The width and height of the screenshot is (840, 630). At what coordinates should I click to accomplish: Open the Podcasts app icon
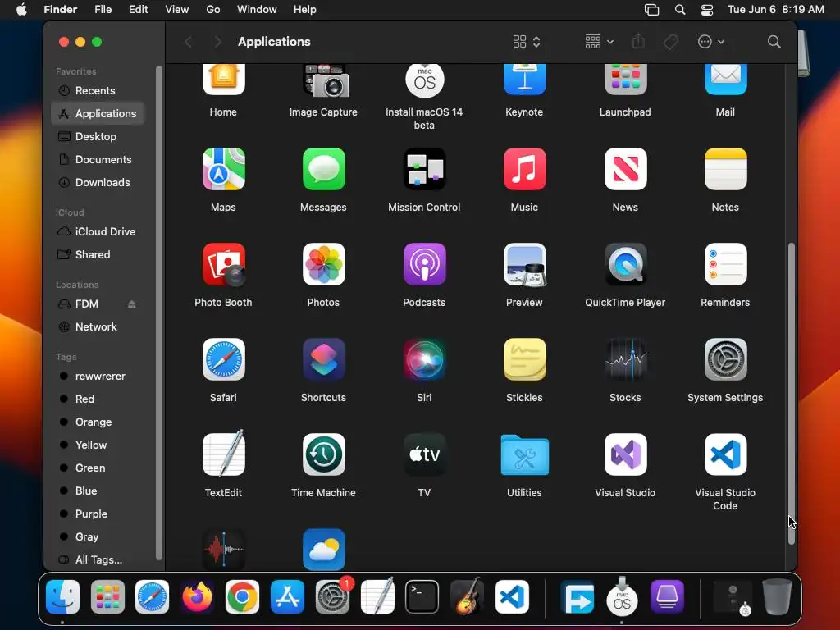(424, 265)
